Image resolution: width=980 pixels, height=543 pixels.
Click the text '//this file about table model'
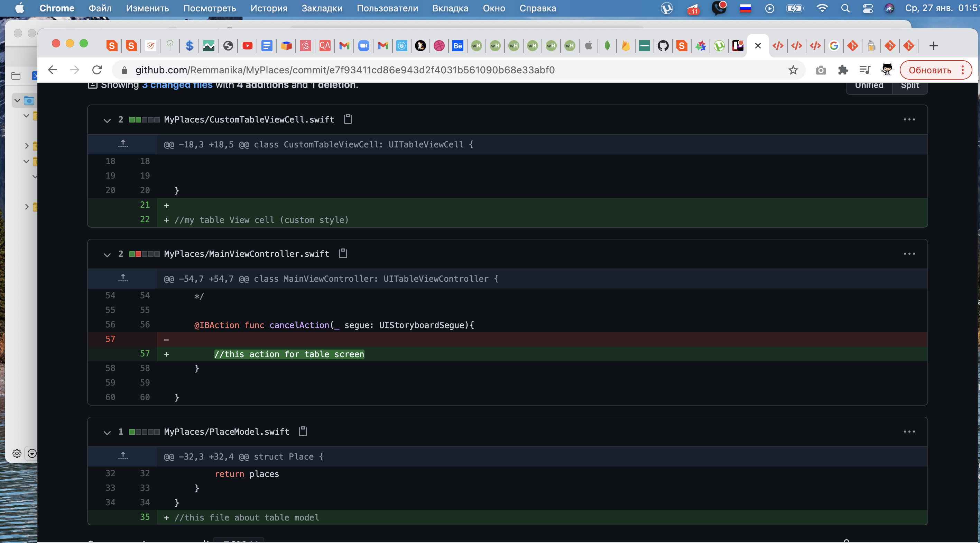point(247,517)
